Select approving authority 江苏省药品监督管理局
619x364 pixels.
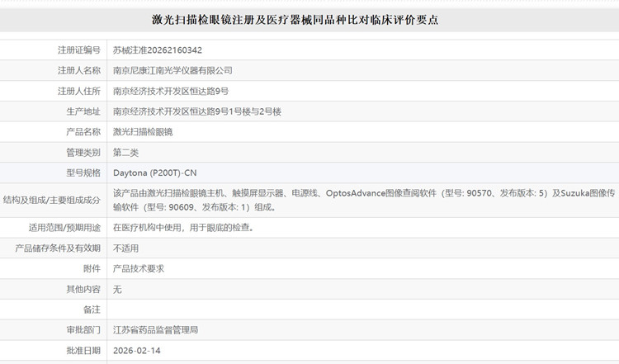pos(155,330)
